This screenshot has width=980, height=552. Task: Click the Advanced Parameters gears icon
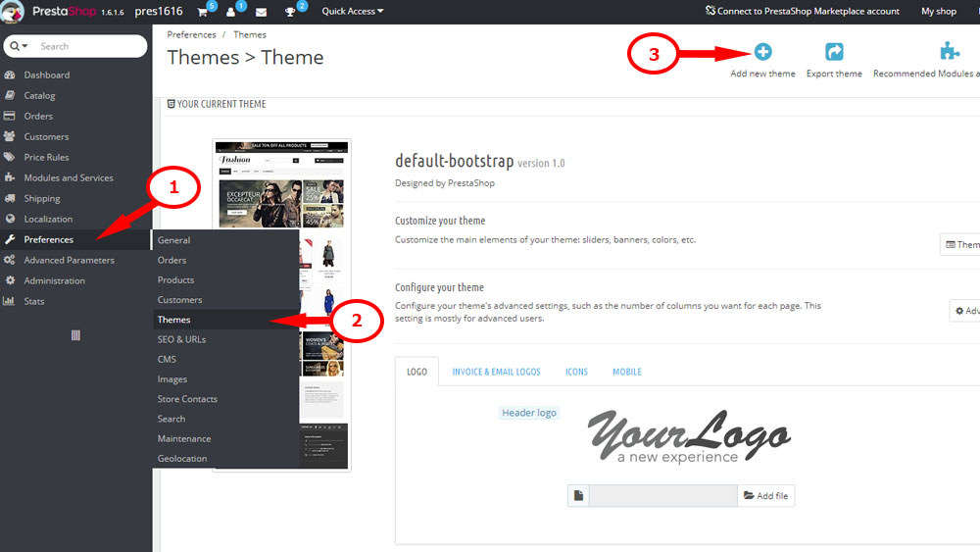(x=10, y=260)
